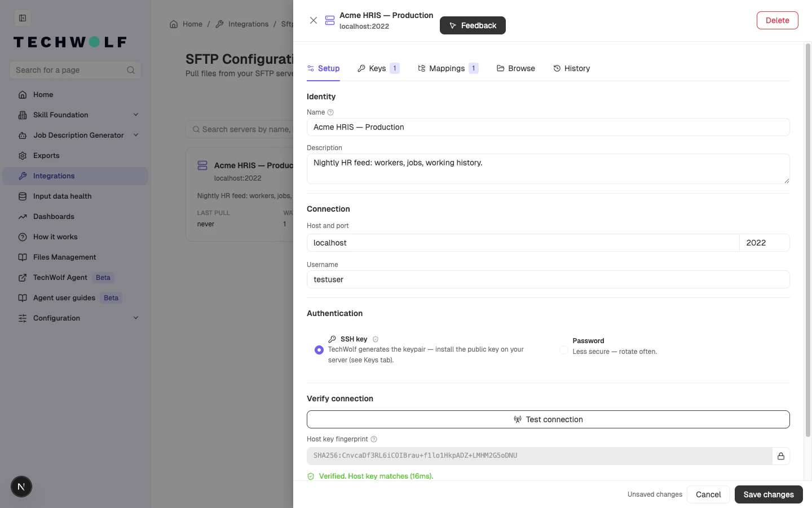Click the lock icon on fingerprint field
This screenshot has height=508, width=812.
click(781, 456)
